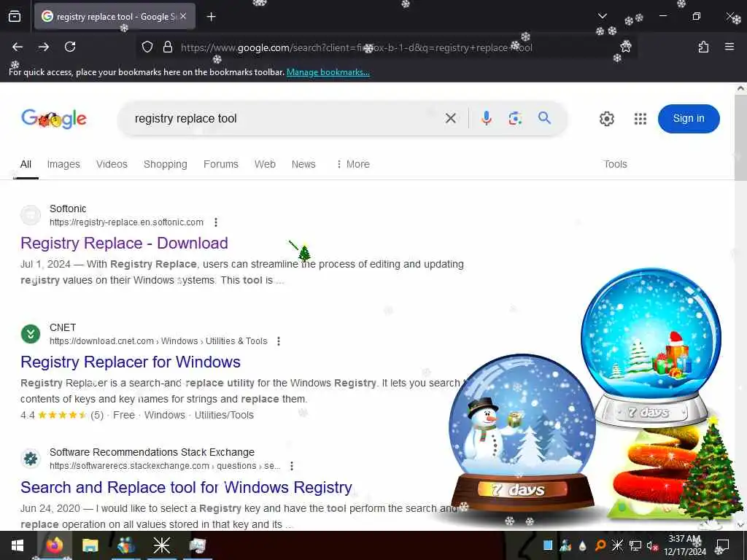
Task: Open more options for the CNET result
Action: coord(279,341)
